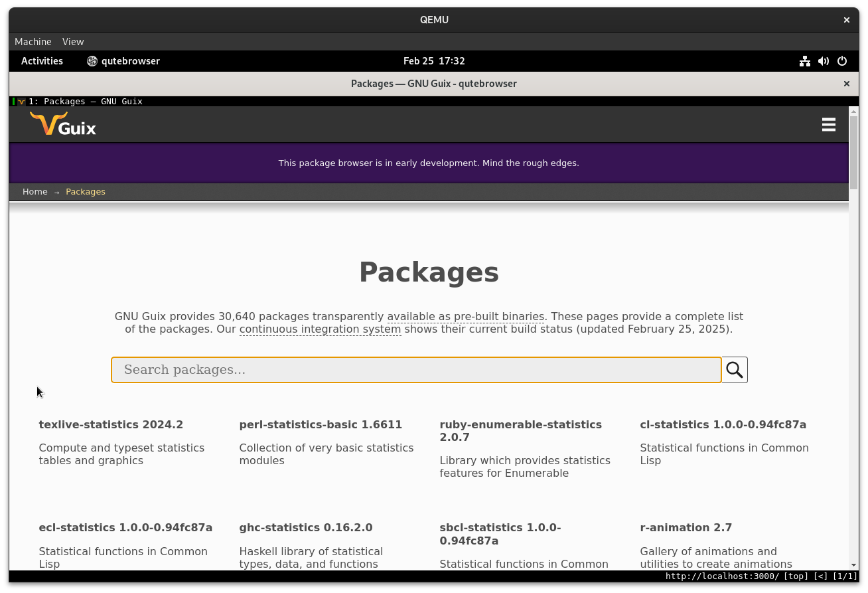Image resolution: width=868 pixels, height=593 pixels.
Task: Click the Guix logo
Action: [x=63, y=124]
